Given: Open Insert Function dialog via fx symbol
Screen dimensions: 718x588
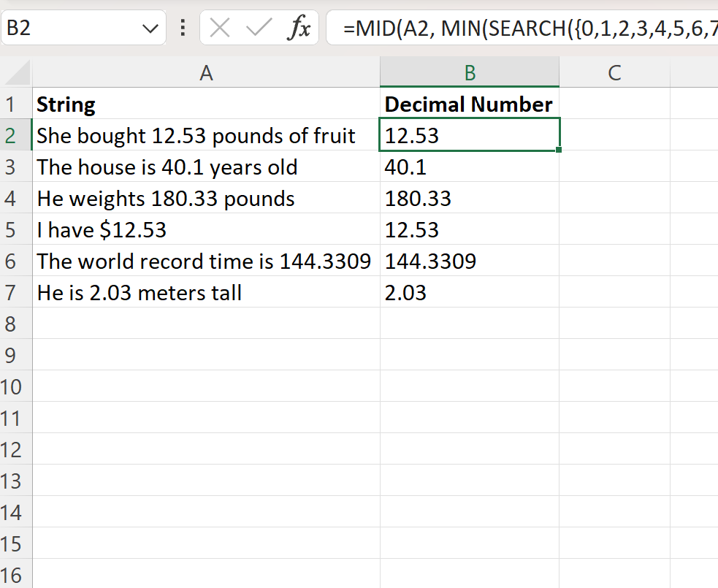Looking at the screenshot, I should coord(299,27).
